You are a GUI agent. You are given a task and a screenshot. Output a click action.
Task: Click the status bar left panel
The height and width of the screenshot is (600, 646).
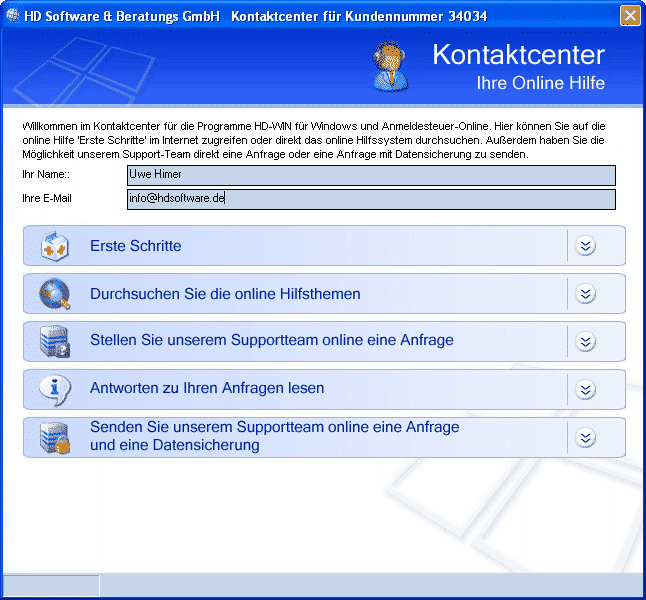pyautogui.click(x=51, y=585)
